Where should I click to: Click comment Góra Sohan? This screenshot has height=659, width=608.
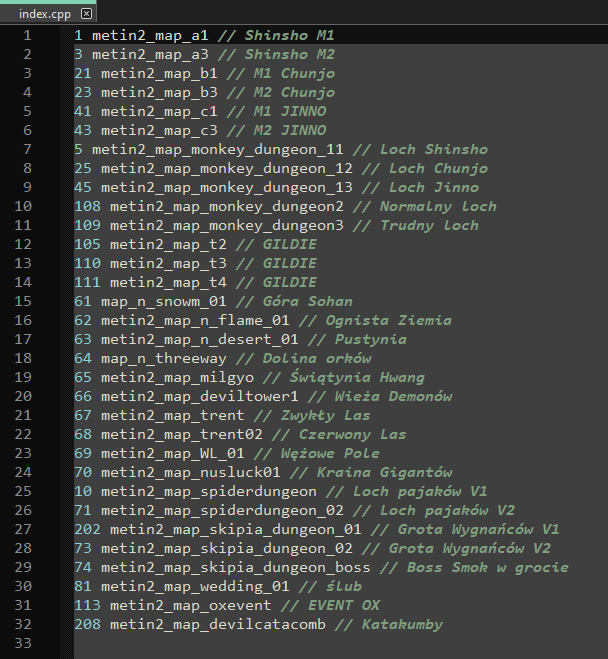[x=308, y=301]
